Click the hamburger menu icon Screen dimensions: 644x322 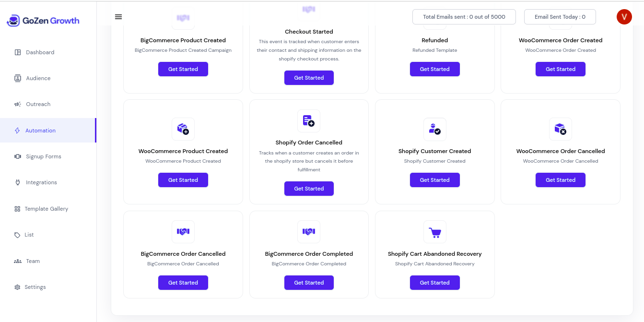pos(118,17)
